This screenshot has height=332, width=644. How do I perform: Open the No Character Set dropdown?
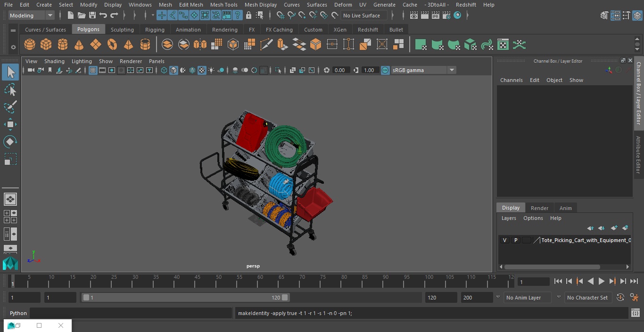[x=587, y=298]
